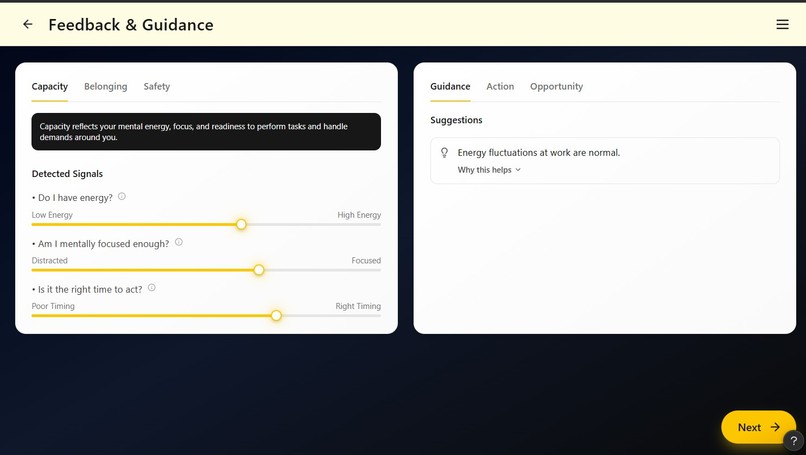Image resolution: width=806 pixels, height=455 pixels.
Task: Click the 'Detected Signals' heading
Action: click(67, 174)
